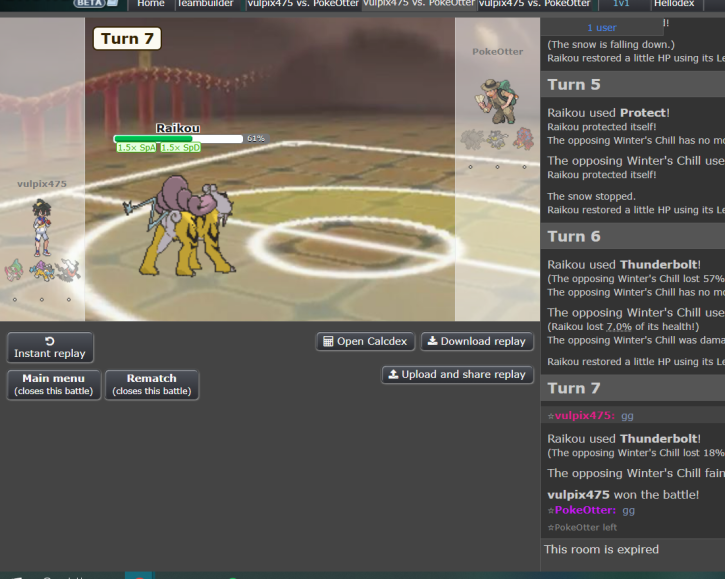Click "vulpix475 won the battle!" message
The image size is (725, 579).
(x=623, y=495)
